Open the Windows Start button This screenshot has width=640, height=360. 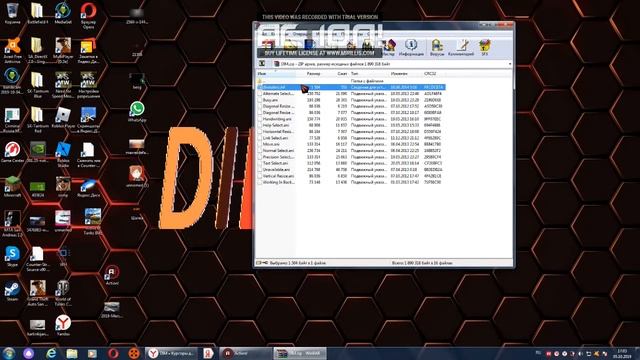coord(9,353)
